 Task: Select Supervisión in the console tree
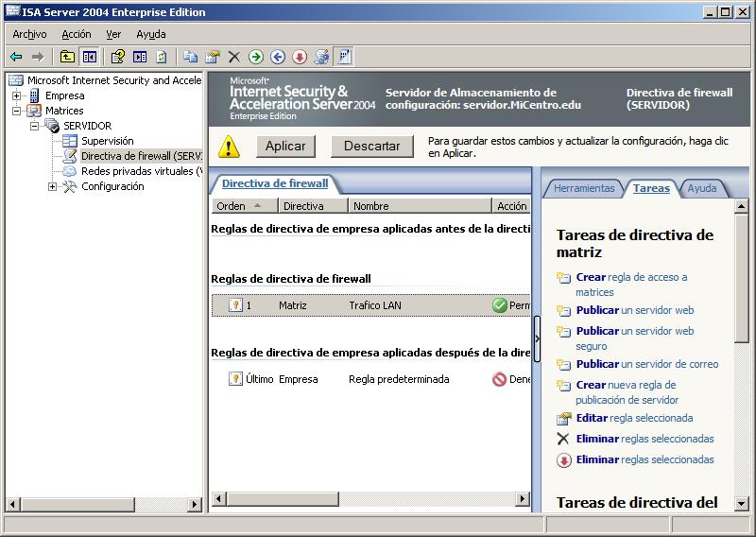pyautogui.click(x=107, y=141)
